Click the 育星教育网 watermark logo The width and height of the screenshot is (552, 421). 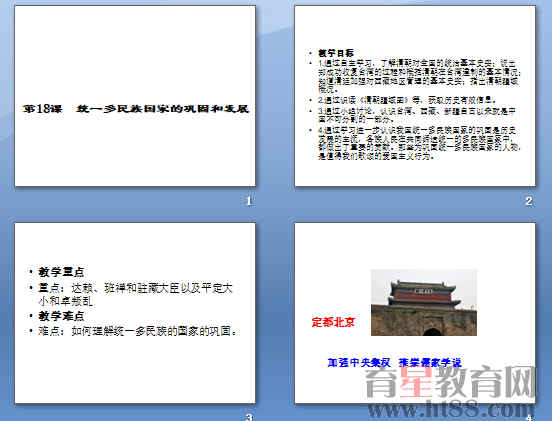451,382
